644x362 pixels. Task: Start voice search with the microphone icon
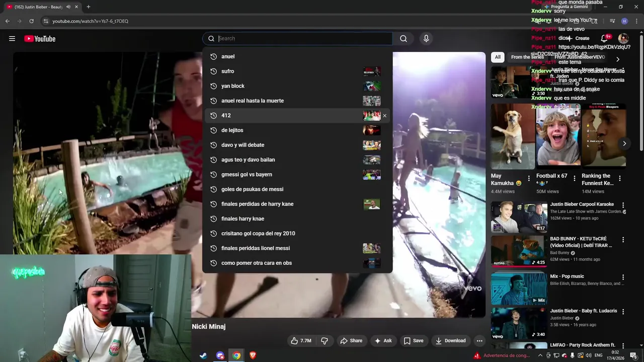pos(426,39)
